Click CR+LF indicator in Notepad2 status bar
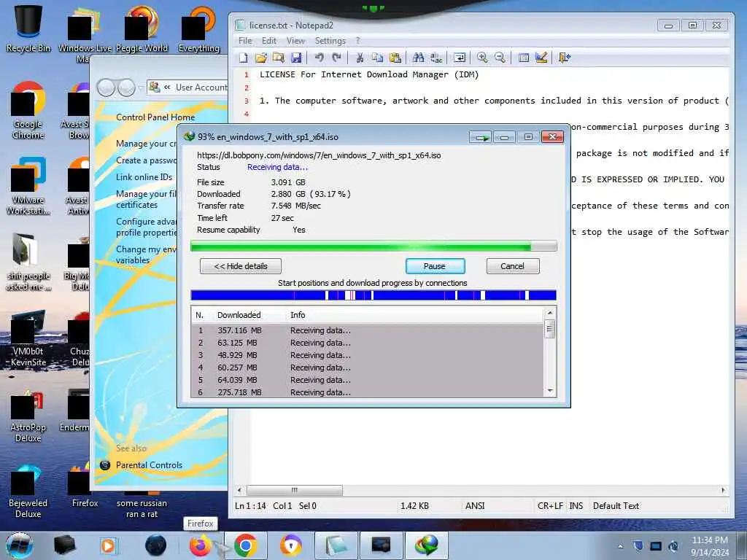The image size is (747, 560). 550,506
